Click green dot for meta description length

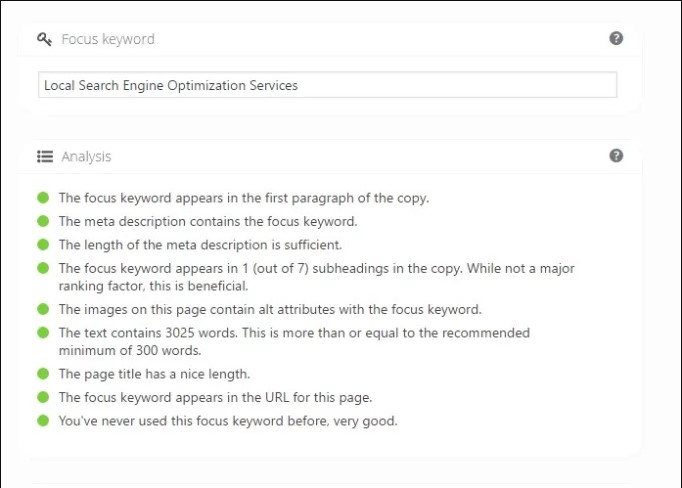click(x=43, y=244)
